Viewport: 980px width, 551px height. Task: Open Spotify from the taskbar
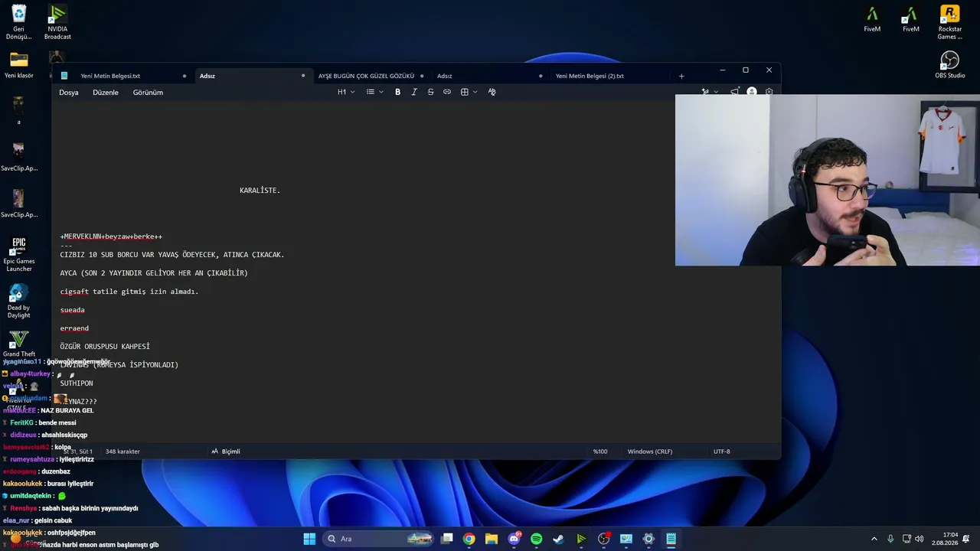pos(536,539)
